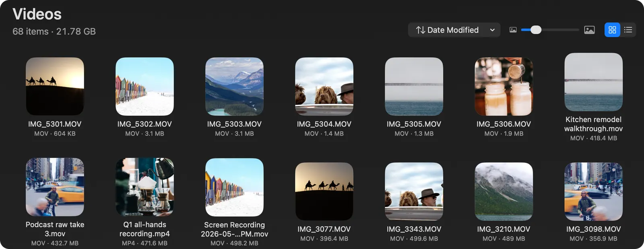Screen dimensions: 644x249
Task: Select the IMG_5305.MOV bridge thumbnail
Action: 414,86
